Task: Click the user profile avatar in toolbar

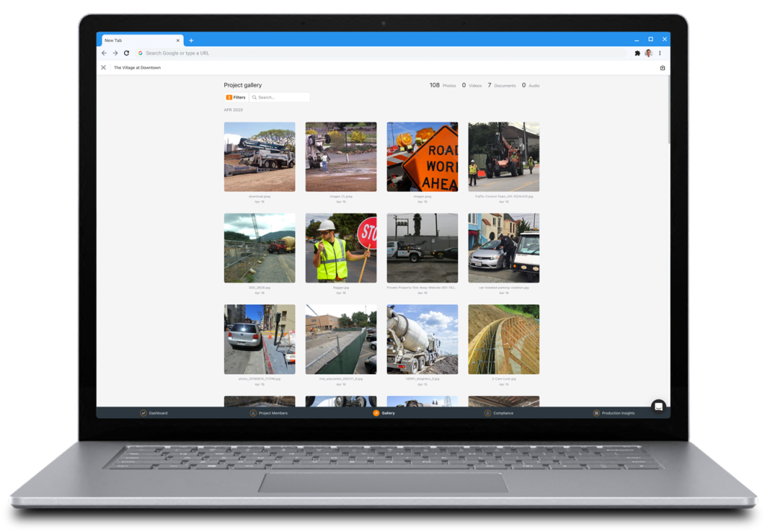Action: click(x=648, y=53)
